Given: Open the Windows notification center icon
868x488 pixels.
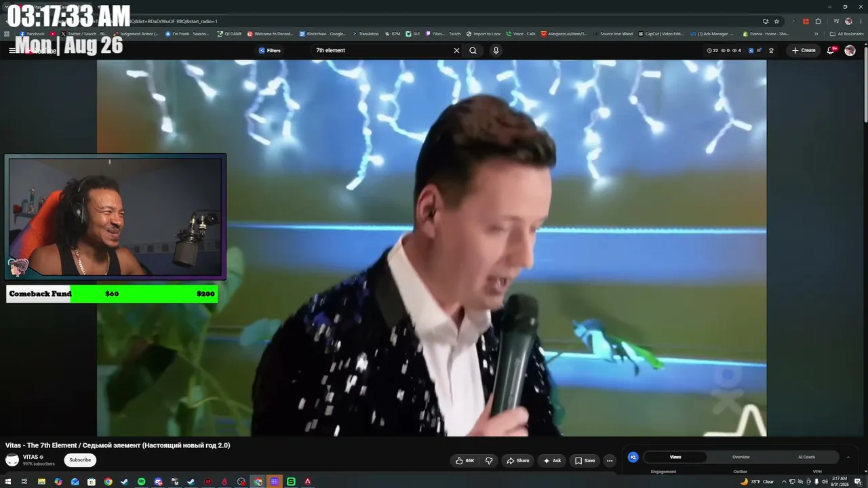Looking at the screenshot, I should pos(858,482).
